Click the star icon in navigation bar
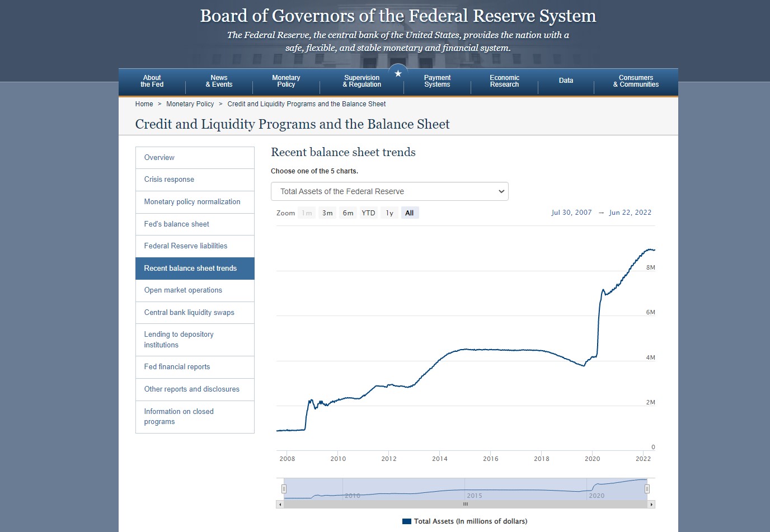This screenshot has height=532, width=770. [398, 74]
